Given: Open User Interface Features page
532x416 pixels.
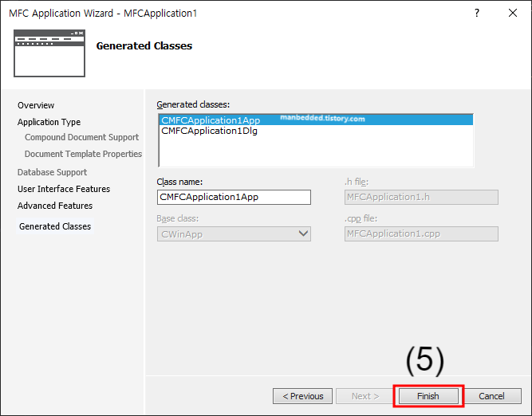Looking at the screenshot, I should [x=64, y=189].
